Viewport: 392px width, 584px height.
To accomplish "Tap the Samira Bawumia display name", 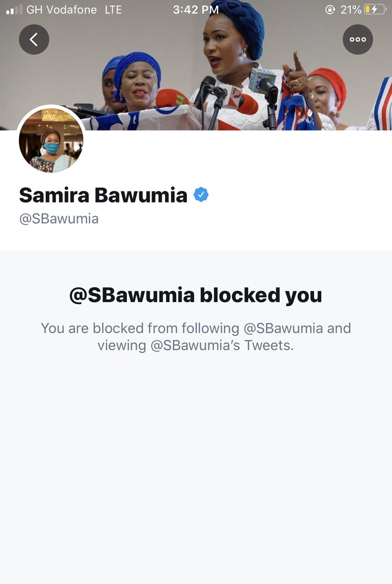I will [103, 195].
